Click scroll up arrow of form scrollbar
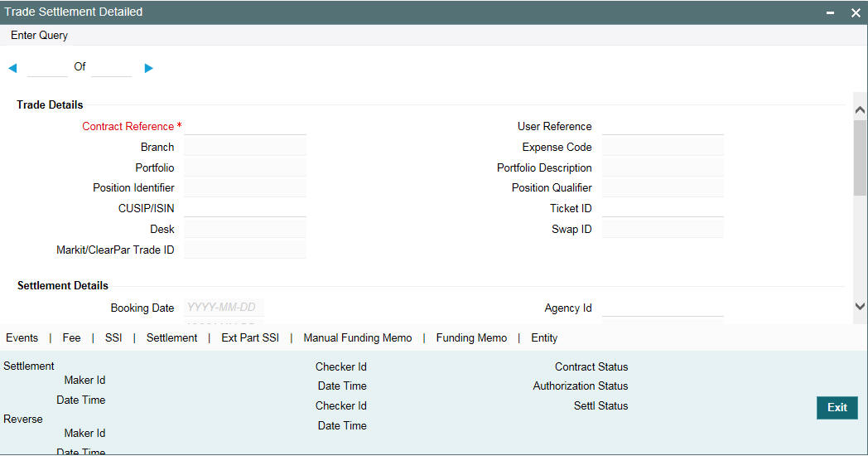This screenshot has width=868, height=456. [860, 110]
